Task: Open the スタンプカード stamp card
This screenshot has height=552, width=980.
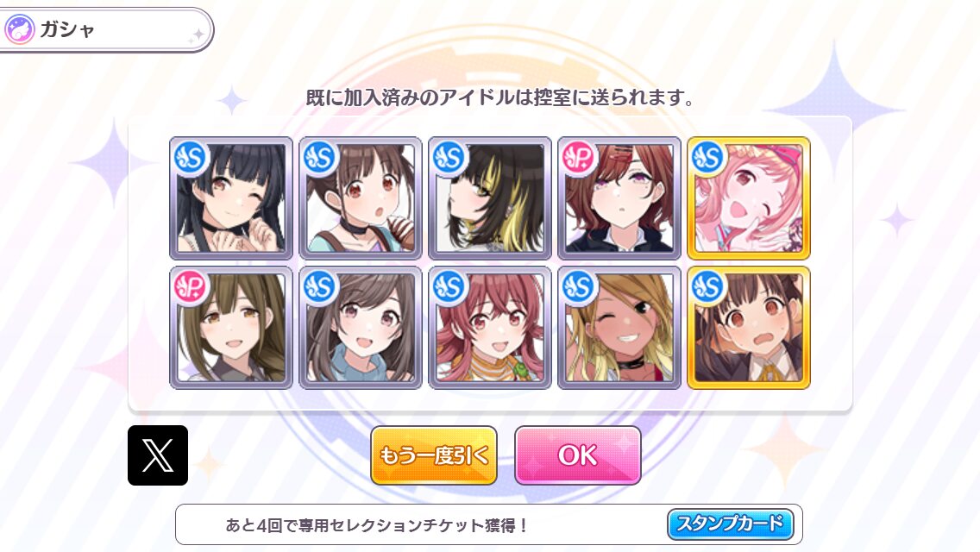Action: point(731,524)
